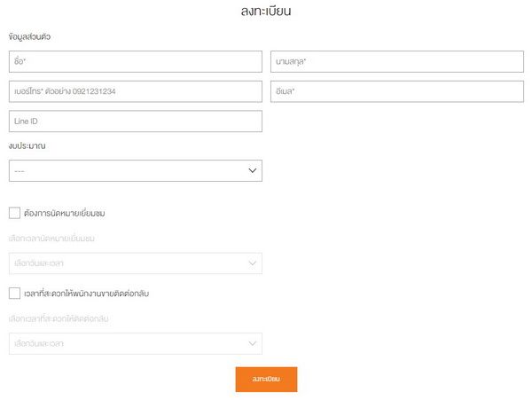Click the chevron under เลือกเวลาที่สะดวกให้ติดต่อกลับ
532x400 pixels.
[x=252, y=343]
